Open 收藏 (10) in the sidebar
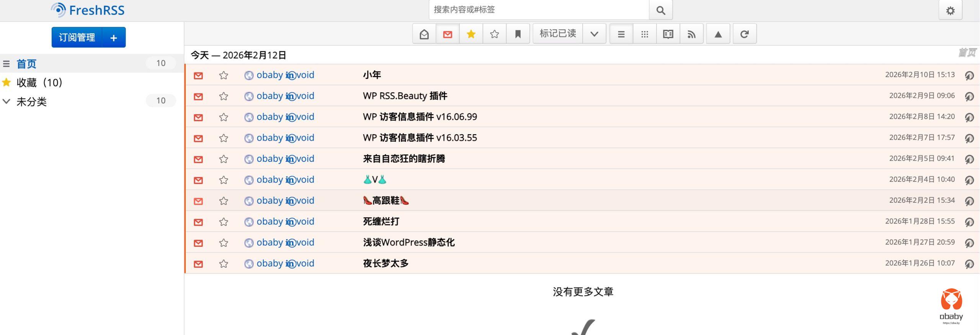Image resolution: width=980 pixels, height=335 pixels. tap(39, 83)
